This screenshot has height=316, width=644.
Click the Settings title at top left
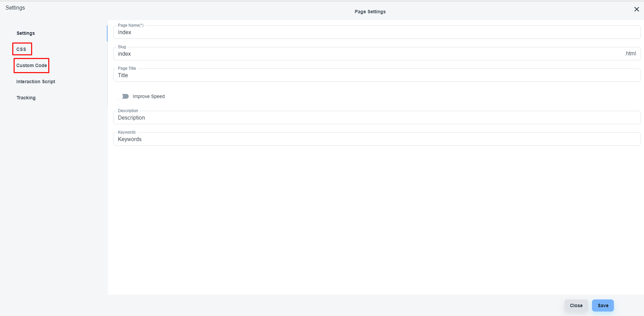[15, 8]
